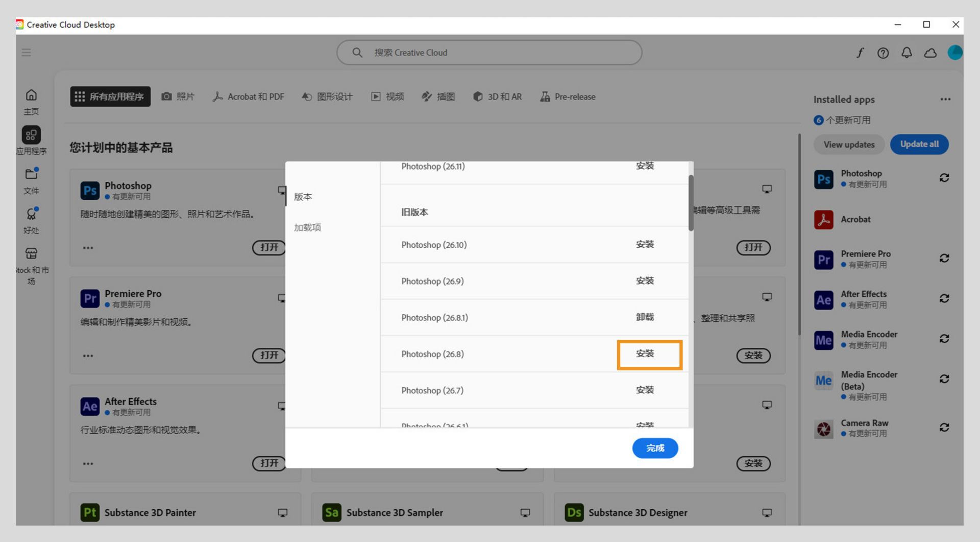Click the 旧版本 (older versions) heading
The image size is (980, 542).
[414, 212]
